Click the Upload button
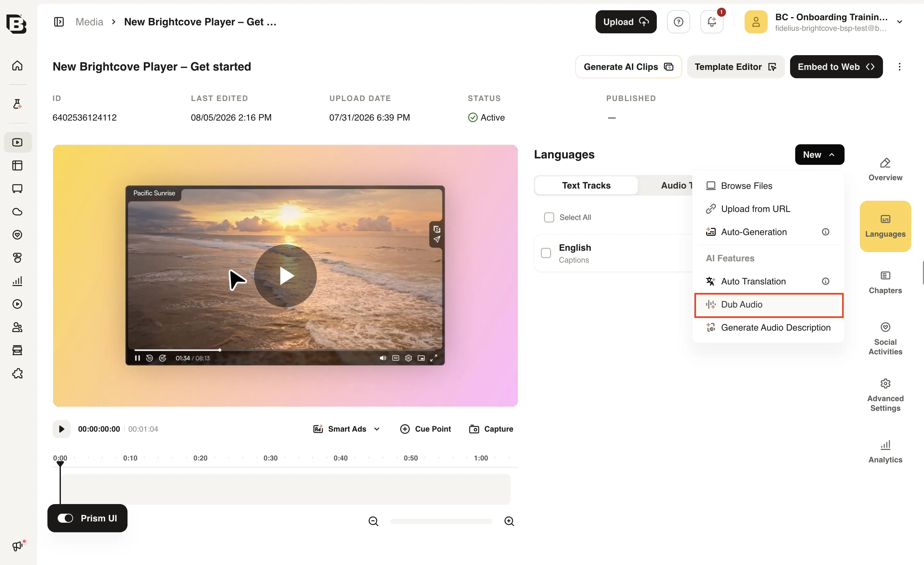Viewport: 924px width, 565px height. (626, 22)
